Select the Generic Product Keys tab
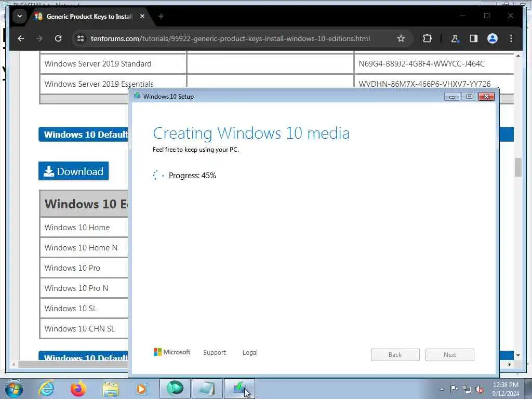This screenshot has width=532, height=399. (89, 16)
